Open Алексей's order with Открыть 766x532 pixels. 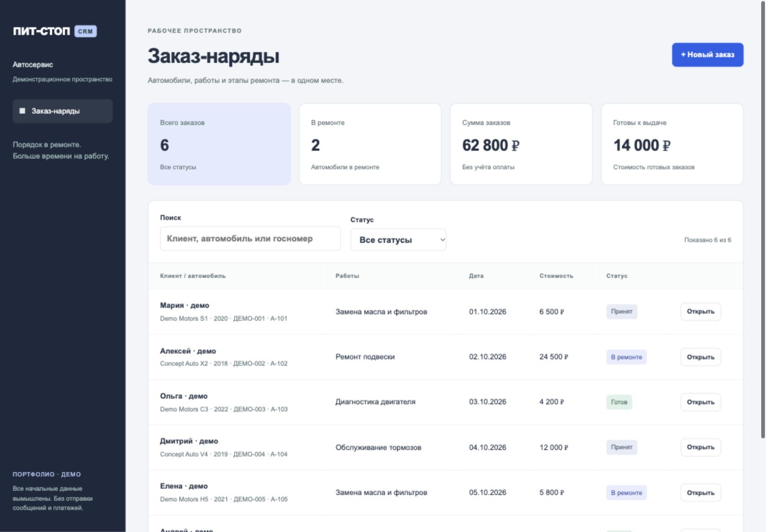(x=701, y=357)
